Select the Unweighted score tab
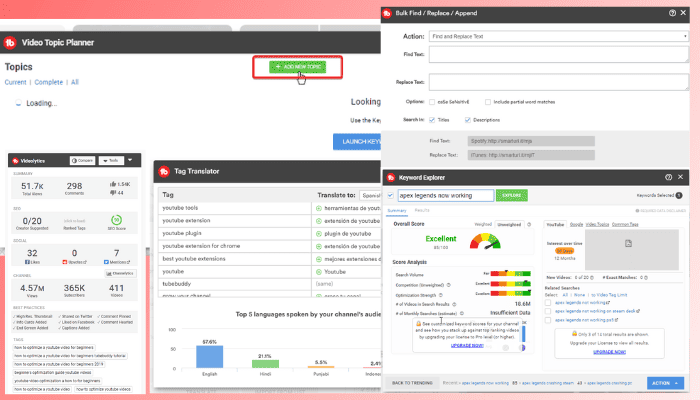This screenshot has height=400, width=700. [509, 225]
